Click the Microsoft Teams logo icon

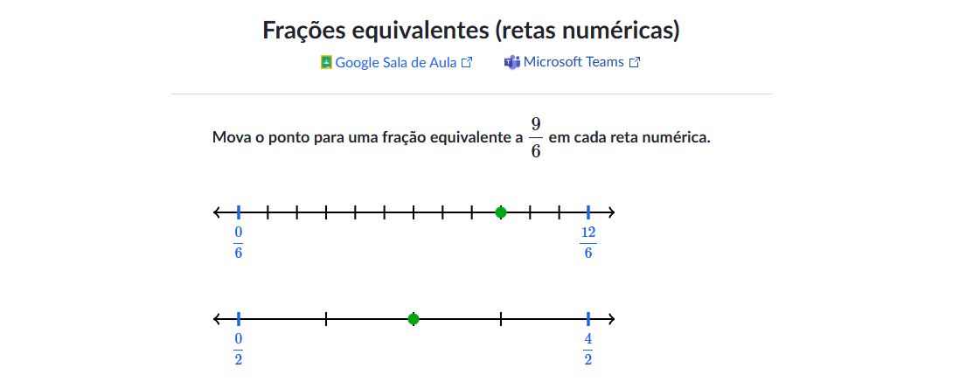[x=512, y=63]
